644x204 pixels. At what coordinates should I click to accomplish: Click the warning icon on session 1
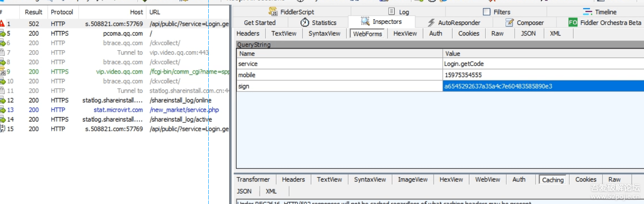click(x=2, y=24)
